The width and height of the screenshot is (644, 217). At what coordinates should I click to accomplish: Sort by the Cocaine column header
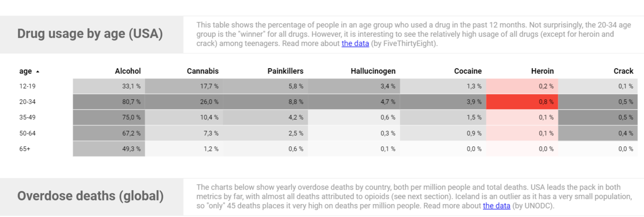coord(468,71)
